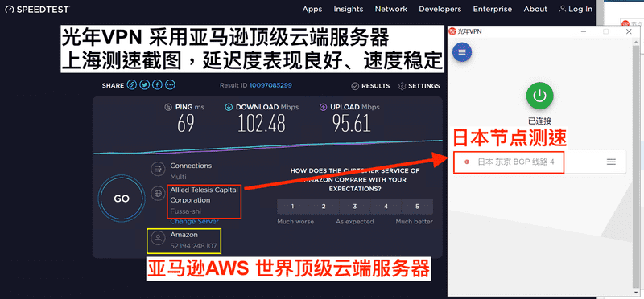Select the 69 ping value
Viewport: 644px width, 299px height.
click(186, 124)
